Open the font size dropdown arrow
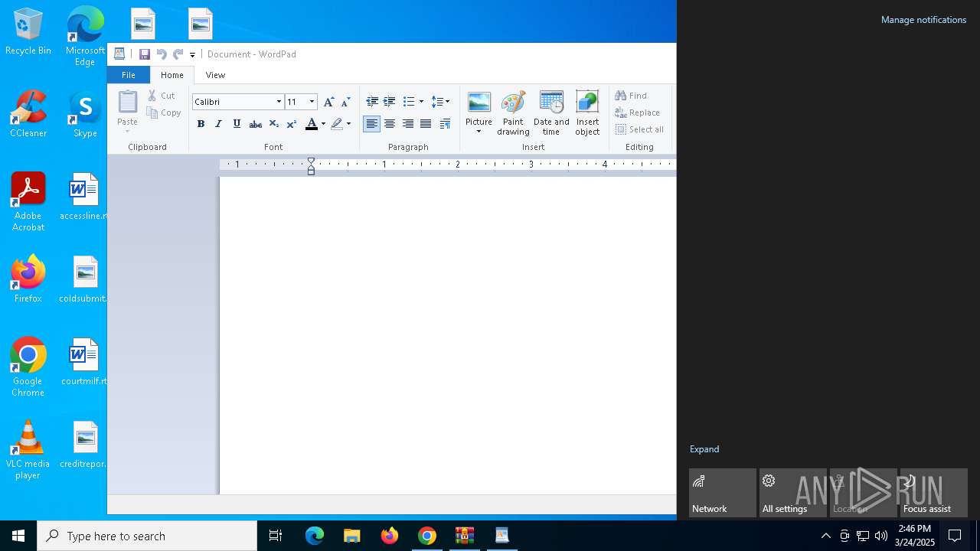 (312, 102)
